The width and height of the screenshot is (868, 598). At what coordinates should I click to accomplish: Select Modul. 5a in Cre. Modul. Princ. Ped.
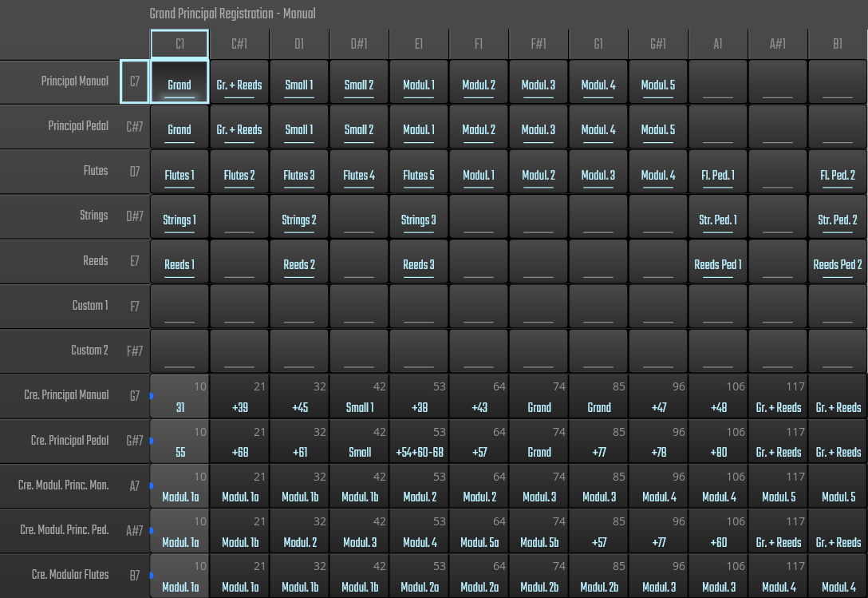479,532
